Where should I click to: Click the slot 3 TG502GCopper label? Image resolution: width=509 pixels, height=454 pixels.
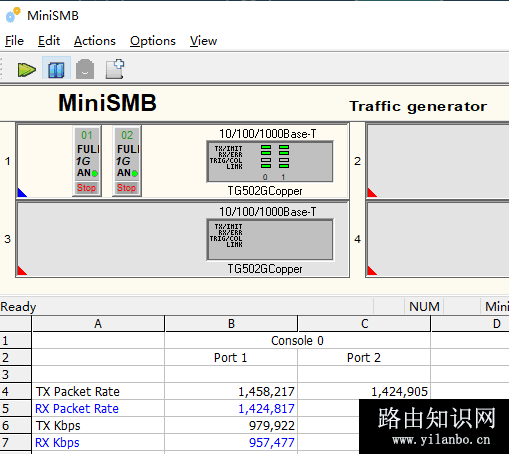pyautogui.click(x=265, y=269)
